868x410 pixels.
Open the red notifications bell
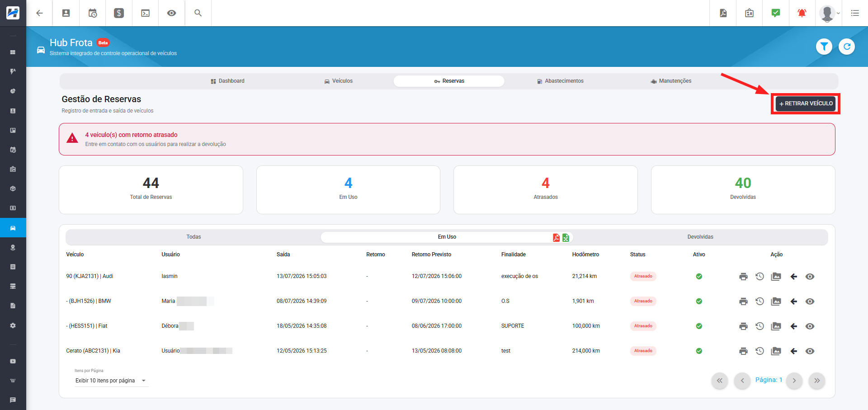click(802, 13)
